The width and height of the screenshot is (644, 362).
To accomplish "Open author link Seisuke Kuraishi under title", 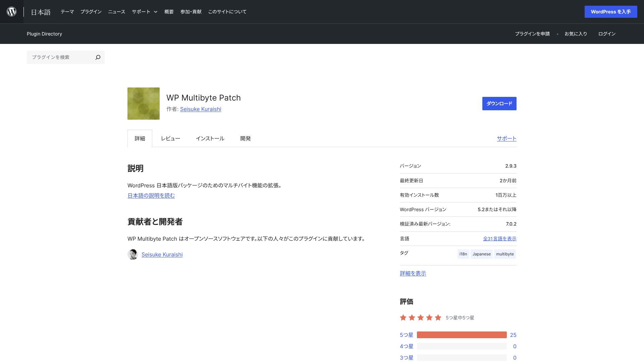I will pyautogui.click(x=201, y=109).
